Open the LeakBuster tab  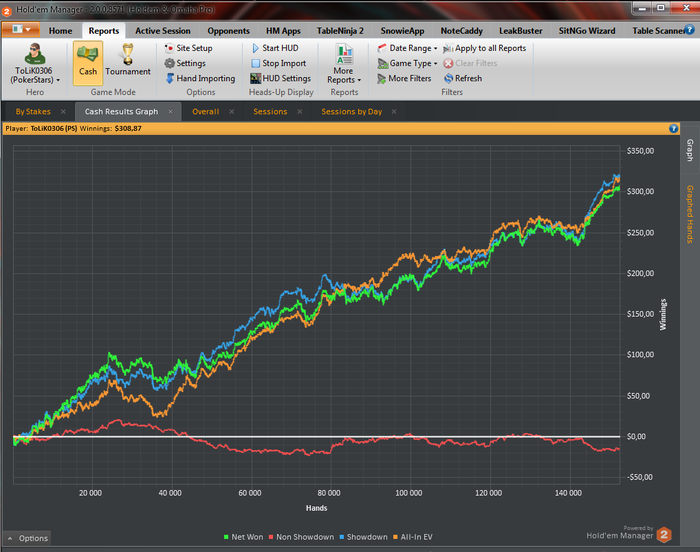coord(521,31)
